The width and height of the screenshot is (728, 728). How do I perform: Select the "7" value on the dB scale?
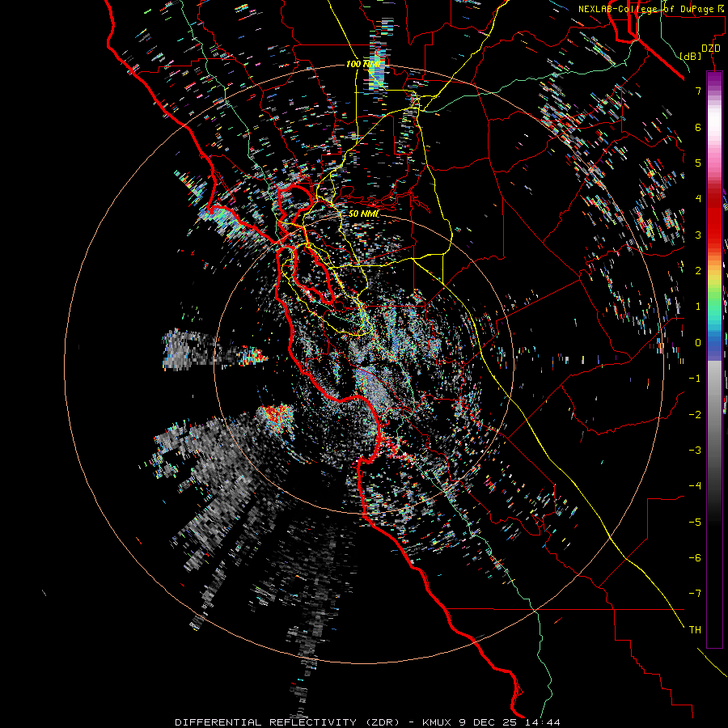698,91
